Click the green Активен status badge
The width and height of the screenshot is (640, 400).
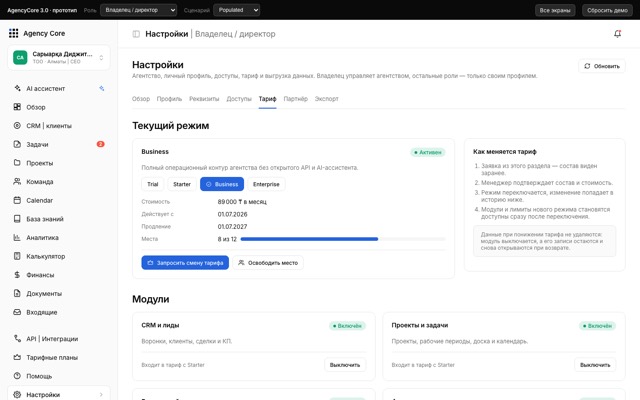[428, 152]
